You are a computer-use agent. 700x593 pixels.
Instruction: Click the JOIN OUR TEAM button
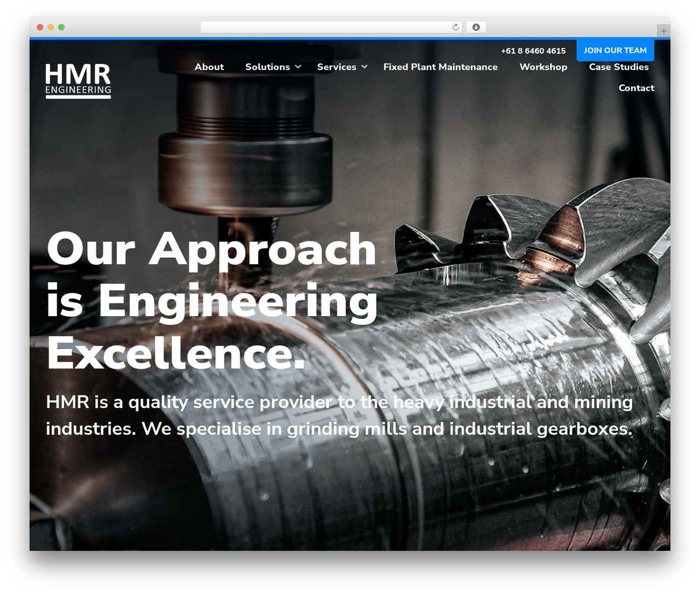coord(615,50)
